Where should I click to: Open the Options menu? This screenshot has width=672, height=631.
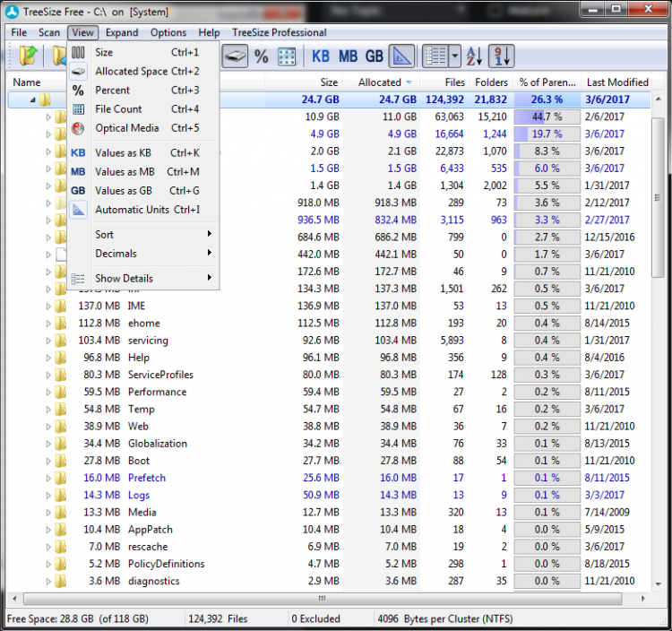point(168,32)
